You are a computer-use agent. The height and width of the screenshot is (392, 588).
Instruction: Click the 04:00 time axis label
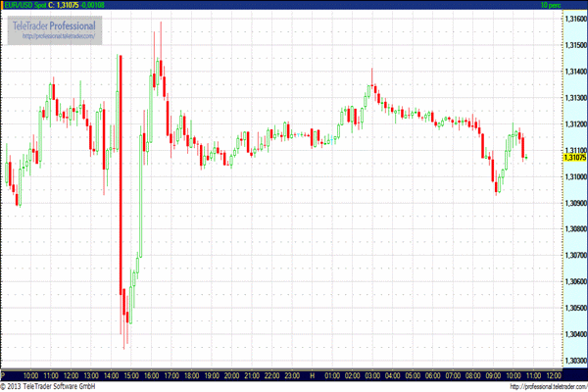tap(393, 375)
